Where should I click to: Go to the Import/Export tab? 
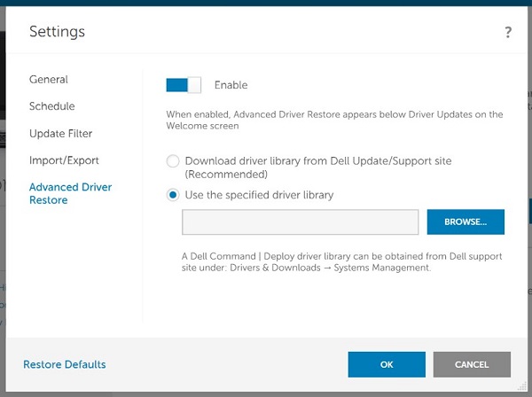coord(64,160)
